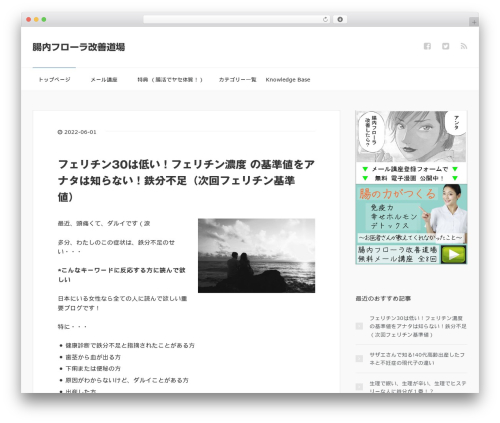This screenshot has height=423, width=500.
Task: Click bullet text 原因がわからないけど、ダルイことがある方
Action: pyautogui.click(x=127, y=380)
